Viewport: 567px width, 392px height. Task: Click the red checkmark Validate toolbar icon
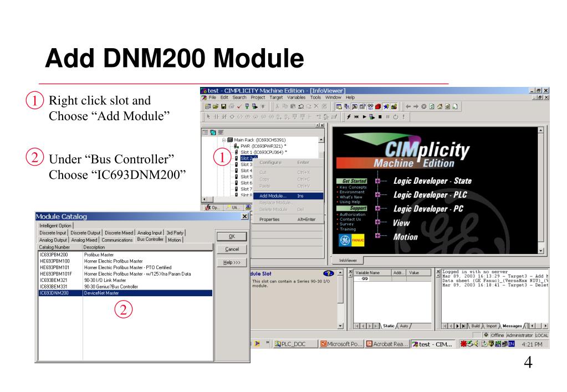pyautogui.click(x=239, y=106)
